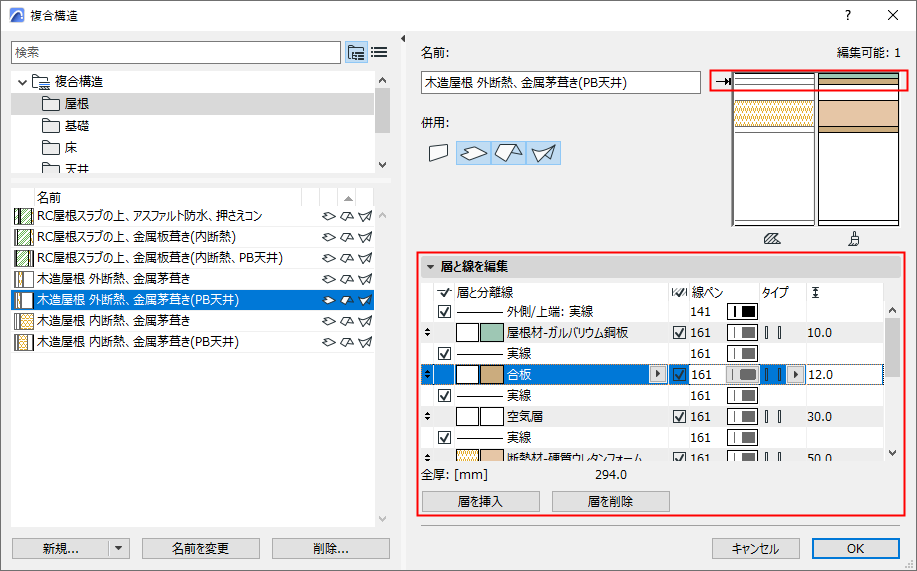The width and height of the screenshot is (917, 571).
Task: Click the fill swatch of 空気層
Action: click(467, 417)
